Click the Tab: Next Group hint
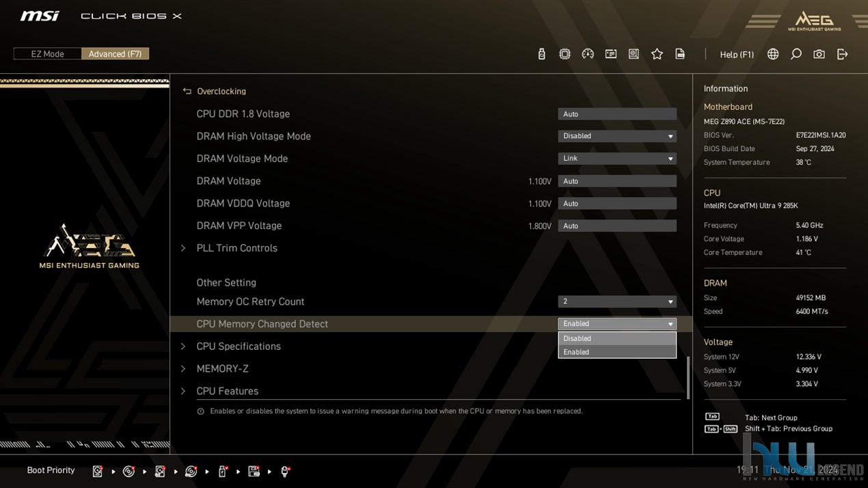This screenshot has width=868, height=488. click(x=771, y=418)
